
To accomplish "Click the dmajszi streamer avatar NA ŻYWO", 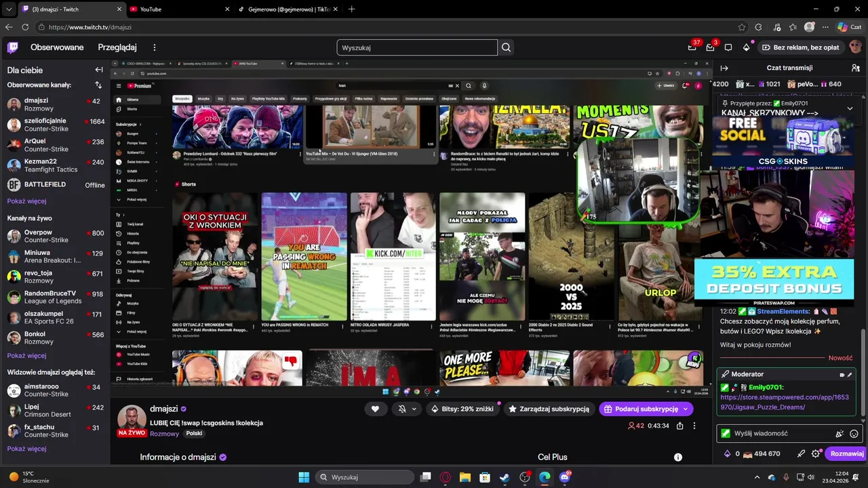I will (132, 420).
